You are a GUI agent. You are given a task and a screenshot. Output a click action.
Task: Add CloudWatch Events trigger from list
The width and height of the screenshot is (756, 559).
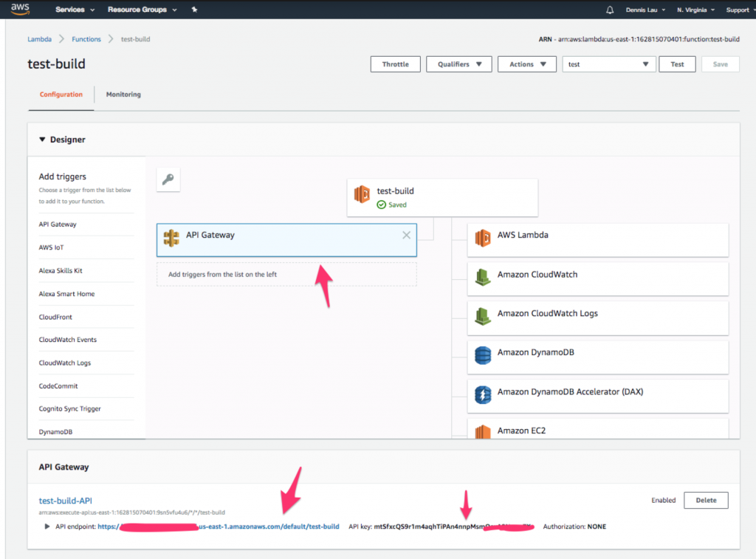coord(68,340)
